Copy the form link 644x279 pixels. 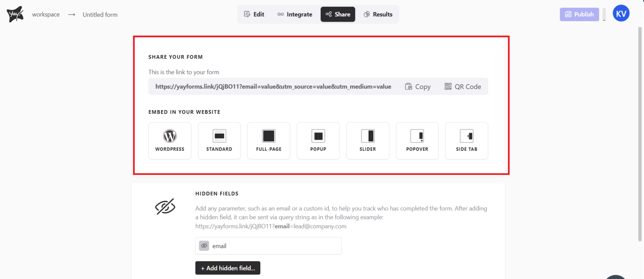[x=418, y=87]
